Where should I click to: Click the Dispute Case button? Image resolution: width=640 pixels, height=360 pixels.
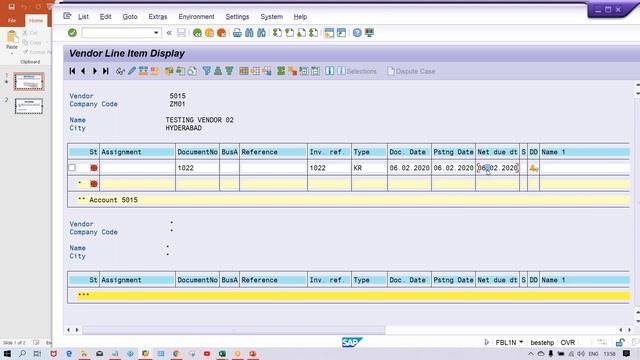click(x=411, y=71)
